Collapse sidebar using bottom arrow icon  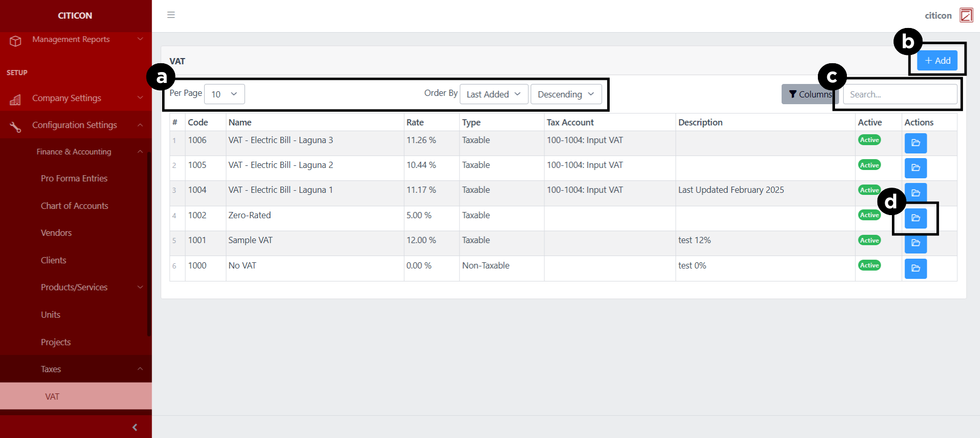coord(135,427)
